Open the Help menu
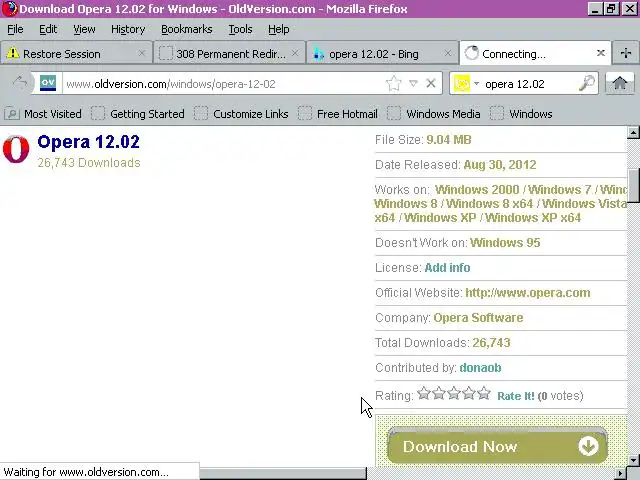Viewport: 640px width, 480px height. (x=278, y=29)
